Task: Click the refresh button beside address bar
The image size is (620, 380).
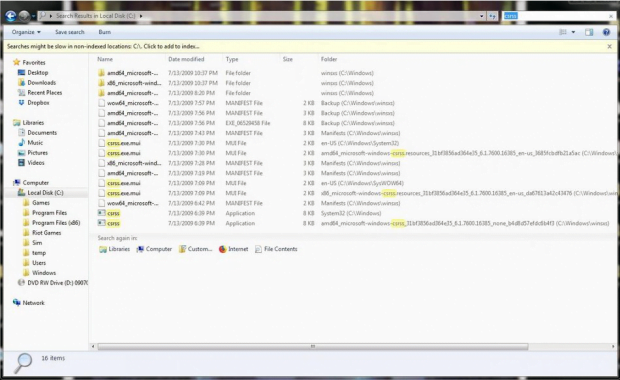Action: click(x=492, y=16)
